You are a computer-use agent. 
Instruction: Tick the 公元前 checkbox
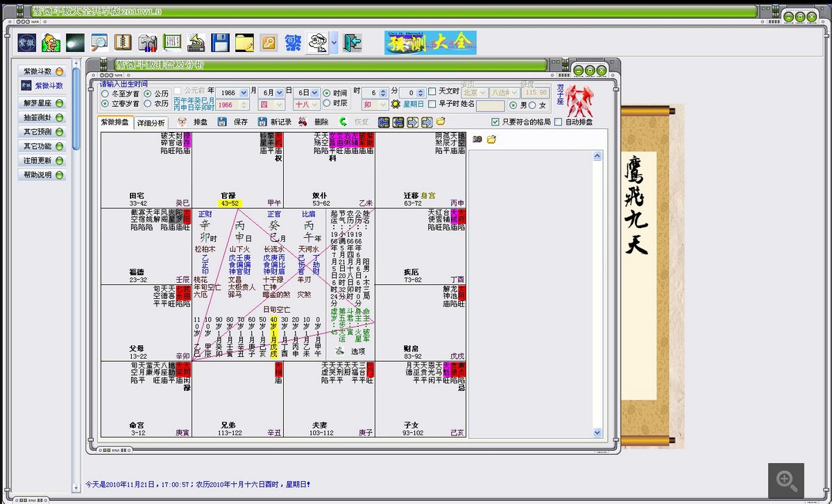(178, 91)
